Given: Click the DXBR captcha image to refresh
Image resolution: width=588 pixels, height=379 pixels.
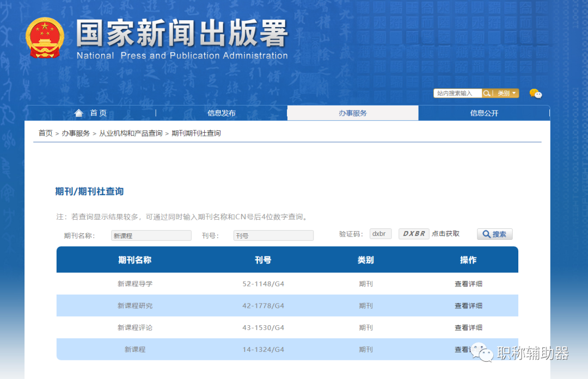Looking at the screenshot, I should pos(413,233).
